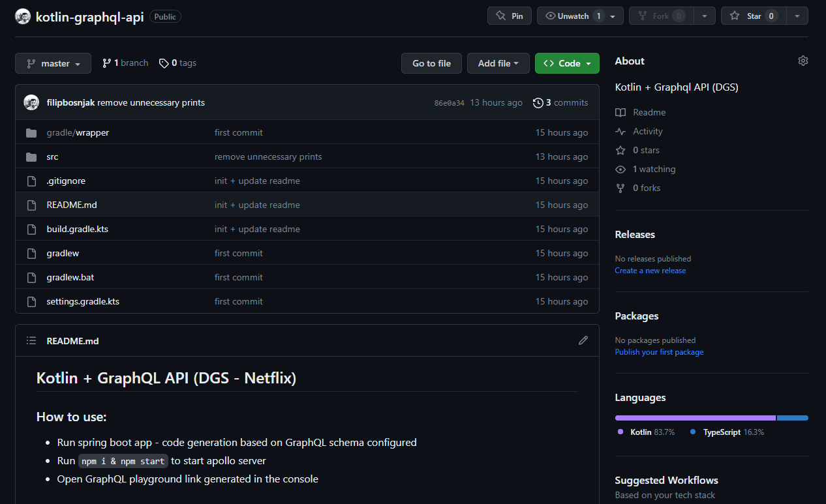The height and width of the screenshot is (504, 826).
Task: Click the settings.gradle.kts file icon
Action: click(31, 301)
